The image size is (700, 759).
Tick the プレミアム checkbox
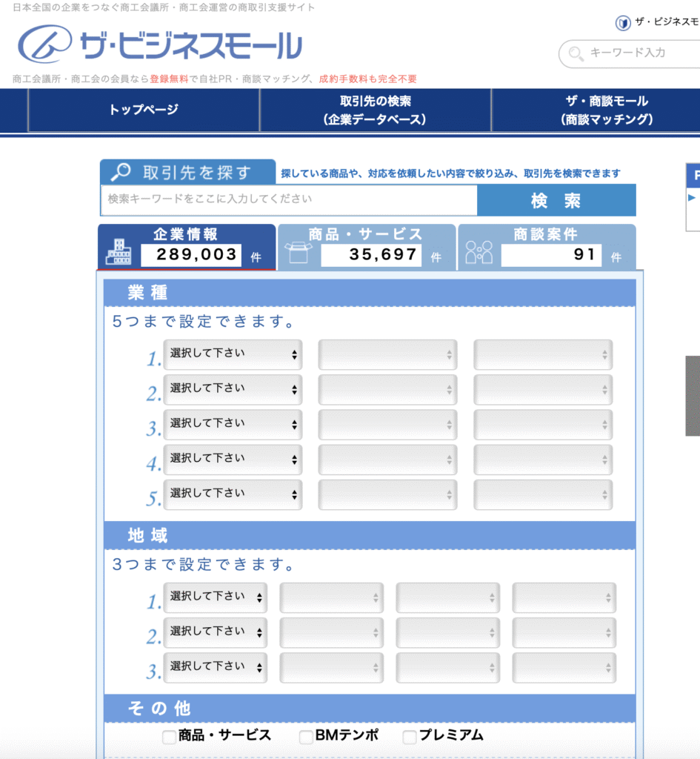(410, 737)
